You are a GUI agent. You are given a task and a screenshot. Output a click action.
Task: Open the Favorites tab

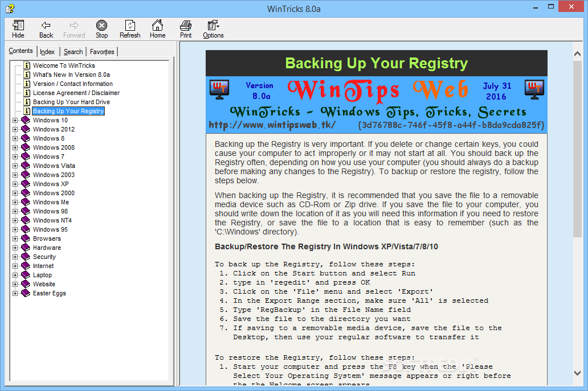[x=102, y=52]
